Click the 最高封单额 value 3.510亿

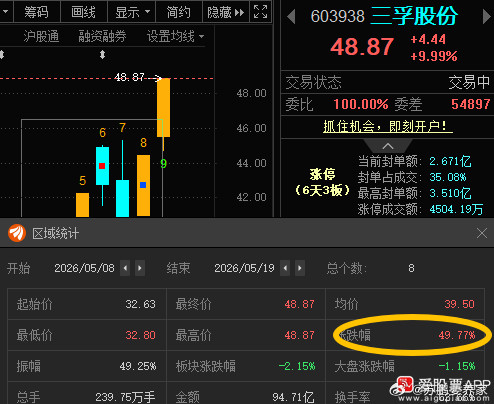[x=450, y=193]
